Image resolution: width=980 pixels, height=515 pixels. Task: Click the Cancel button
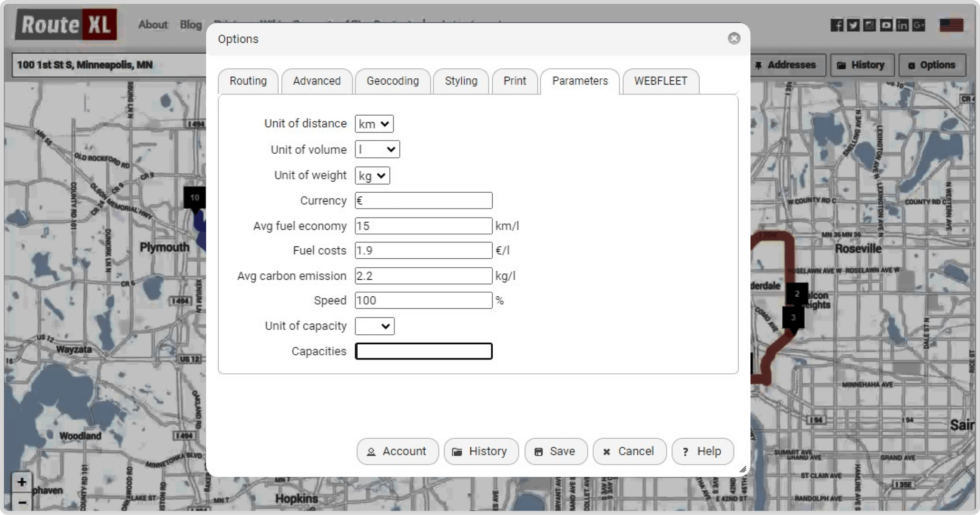(x=627, y=451)
